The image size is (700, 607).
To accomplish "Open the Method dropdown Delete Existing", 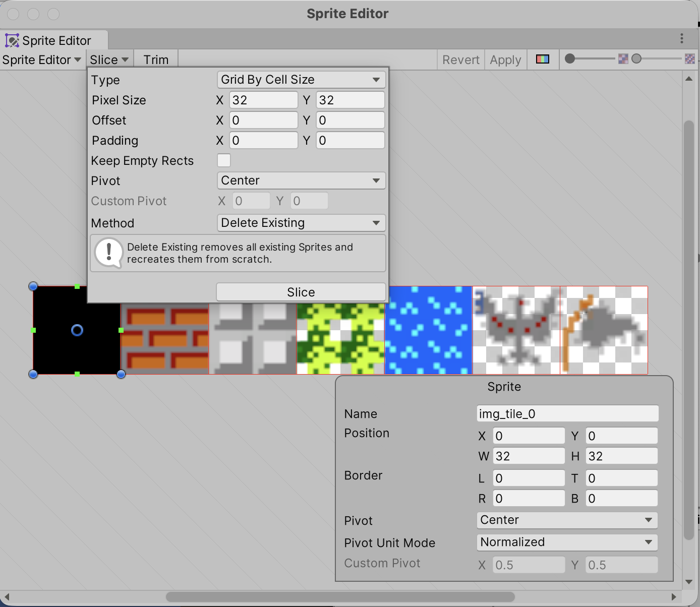I will click(301, 223).
